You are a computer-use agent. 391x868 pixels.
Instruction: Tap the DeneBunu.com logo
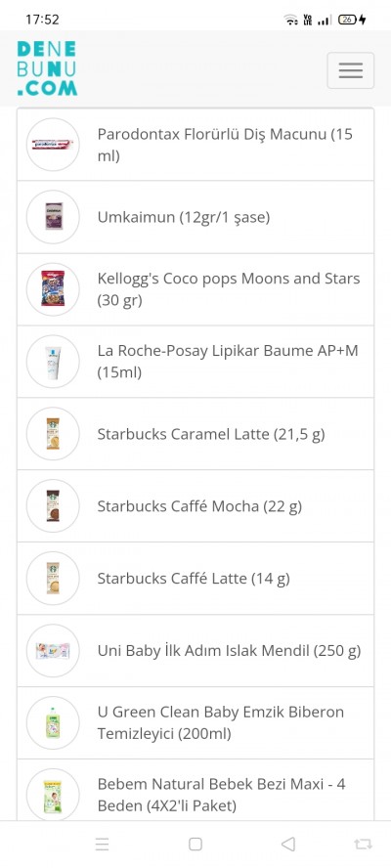47,68
